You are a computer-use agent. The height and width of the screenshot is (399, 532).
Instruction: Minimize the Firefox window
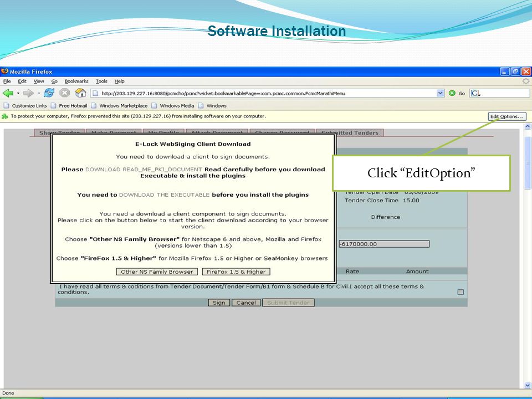[505, 71]
